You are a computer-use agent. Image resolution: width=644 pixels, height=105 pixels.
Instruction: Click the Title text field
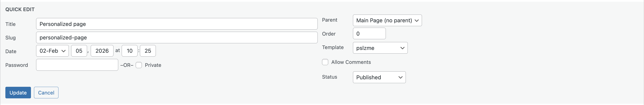[176, 24]
